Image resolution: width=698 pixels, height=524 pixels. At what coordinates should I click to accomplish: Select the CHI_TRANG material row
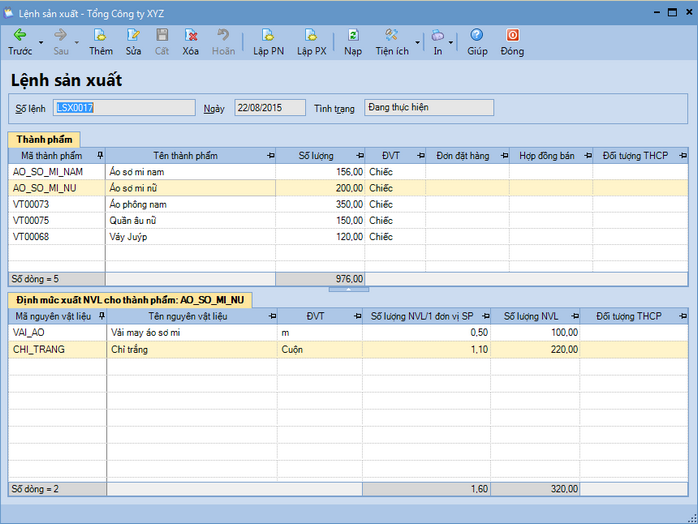pos(348,349)
